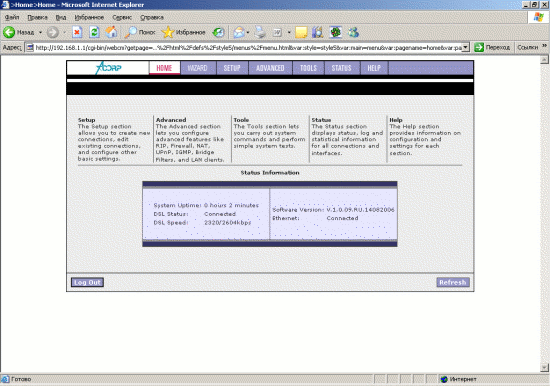Open History toolbar icon
550x386 pixels.
219,33
